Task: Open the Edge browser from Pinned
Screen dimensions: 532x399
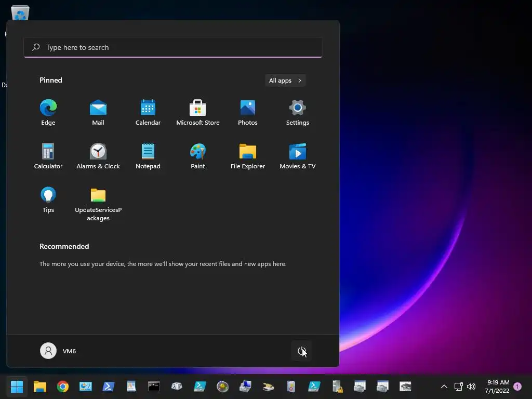Action: 48,113
